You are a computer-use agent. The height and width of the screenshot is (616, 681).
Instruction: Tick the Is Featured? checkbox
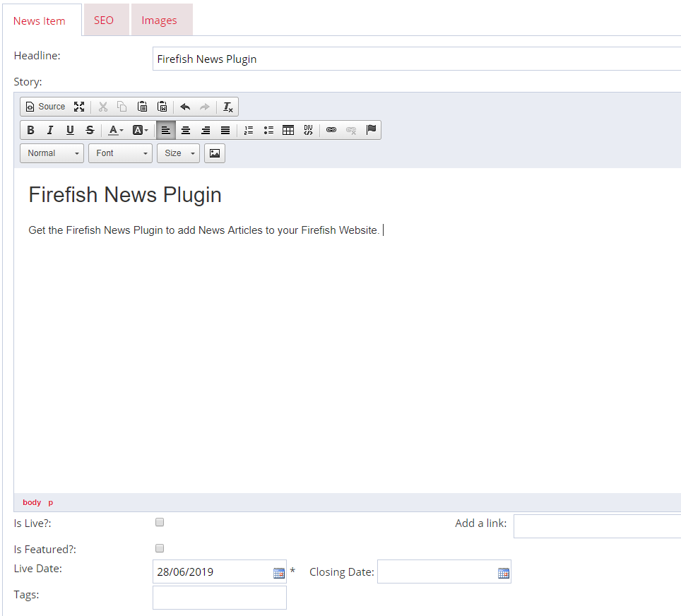pos(160,548)
